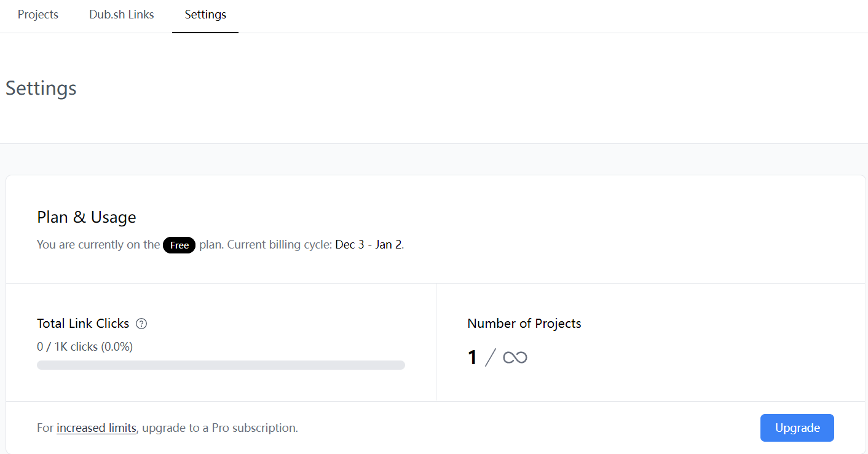This screenshot has width=868, height=454.
Task: Click the large Settings page heading
Action: (x=41, y=88)
